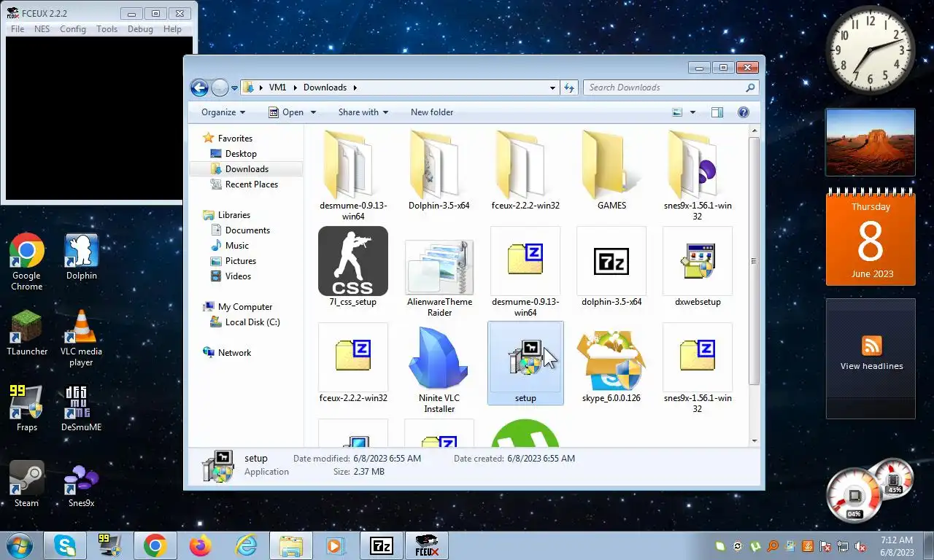Image resolution: width=934 pixels, height=560 pixels.
Task: Open the Help menu in FCEUX
Action: 172,29
